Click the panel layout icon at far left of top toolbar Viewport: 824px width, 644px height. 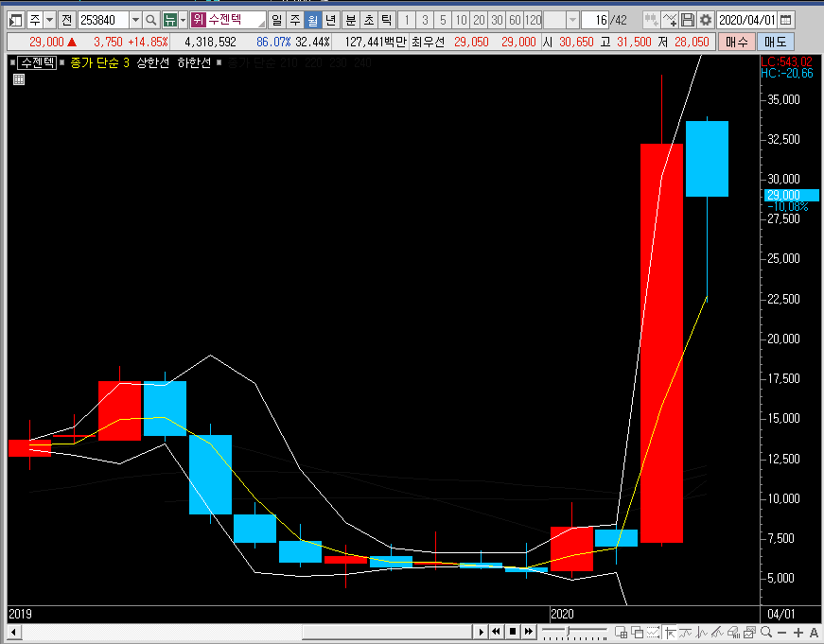(x=16, y=21)
